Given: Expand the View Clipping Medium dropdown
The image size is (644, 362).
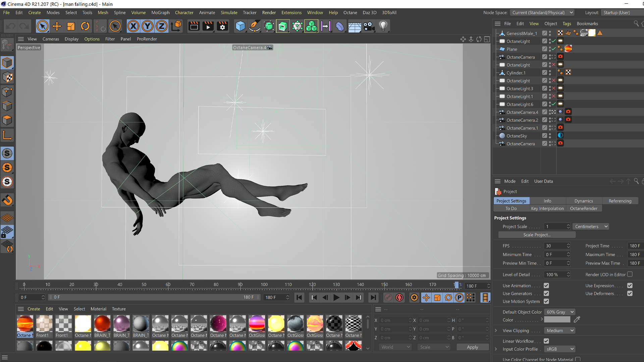Looking at the screenshot, I should point(559,330).
